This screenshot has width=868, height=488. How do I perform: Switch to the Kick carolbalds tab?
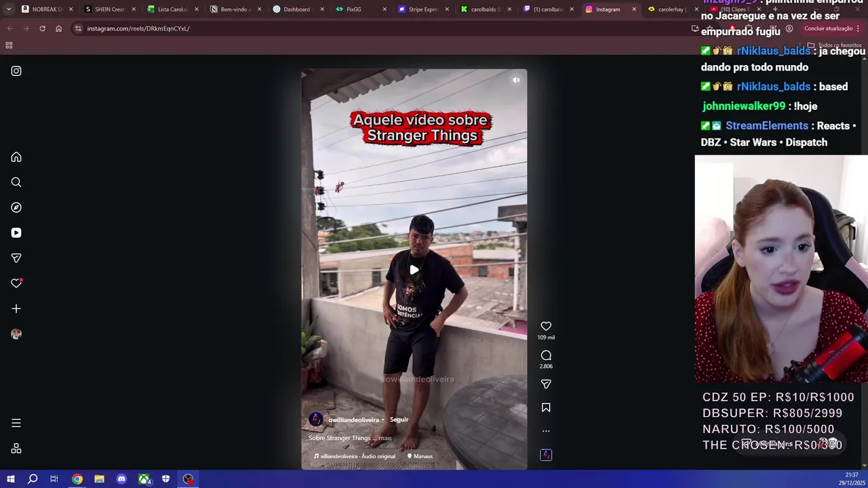(x=484, y=9)
